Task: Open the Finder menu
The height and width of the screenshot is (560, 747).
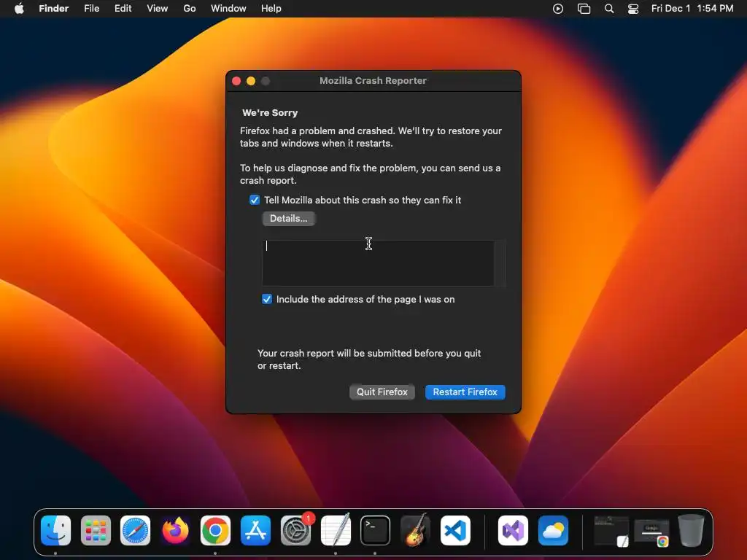Action: [x=54, y=9]
